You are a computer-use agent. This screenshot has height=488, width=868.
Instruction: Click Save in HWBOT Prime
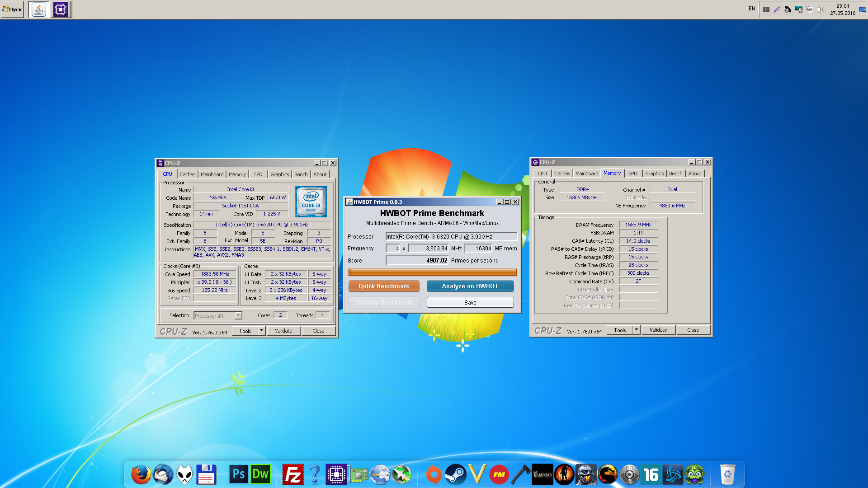click(470, 302)
